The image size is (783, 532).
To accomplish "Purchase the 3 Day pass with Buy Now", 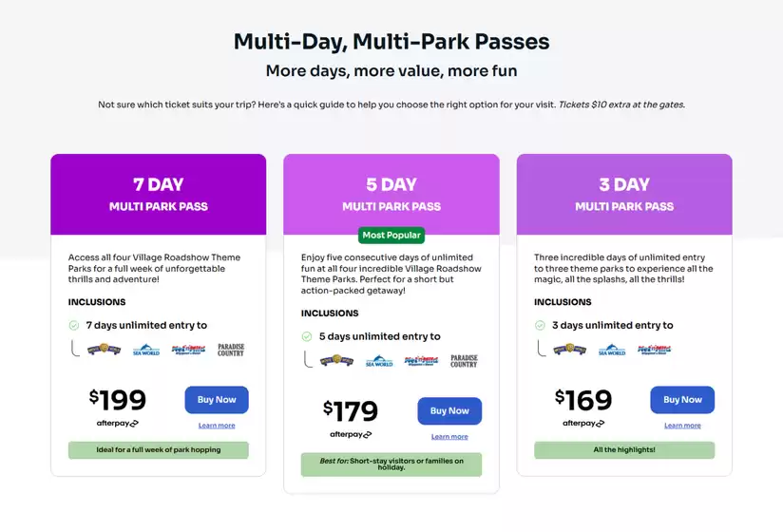I will [x=682, y=400].
